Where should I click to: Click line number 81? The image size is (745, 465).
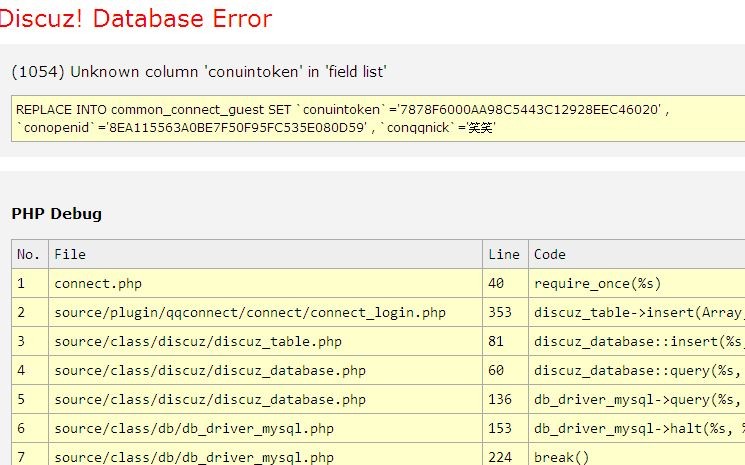tap(505, 342)
